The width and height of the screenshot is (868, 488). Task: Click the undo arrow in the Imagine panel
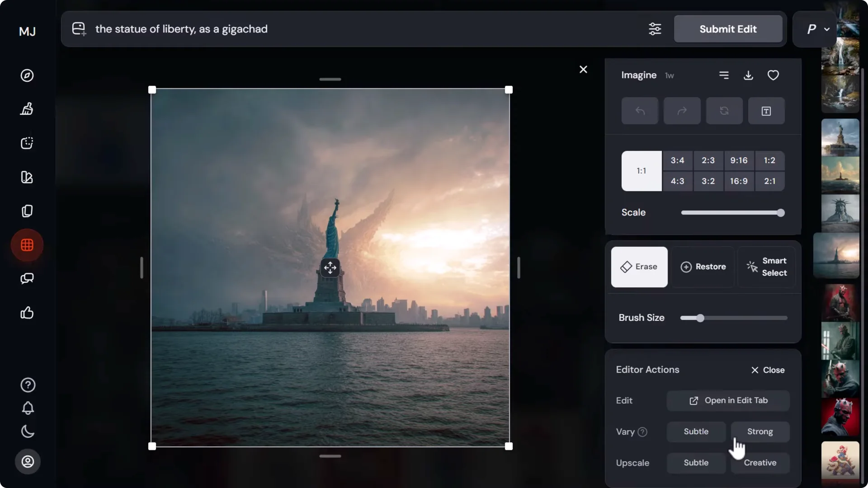(640, 111)
